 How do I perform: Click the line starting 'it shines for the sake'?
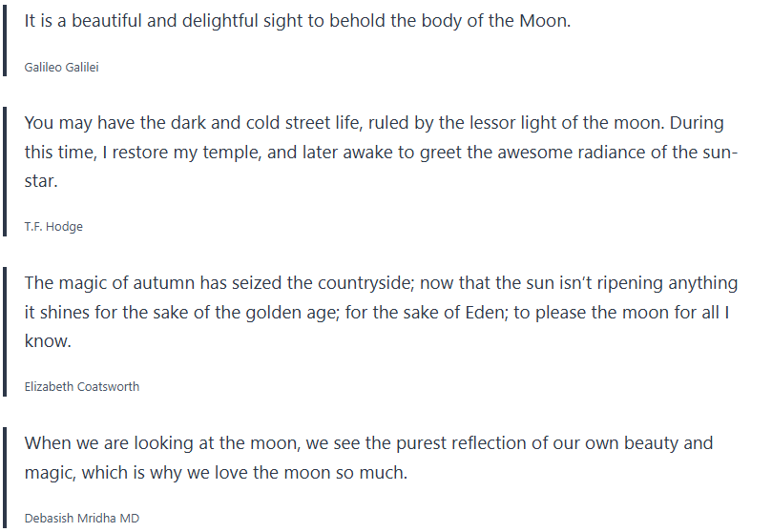(x=375, y=312)
